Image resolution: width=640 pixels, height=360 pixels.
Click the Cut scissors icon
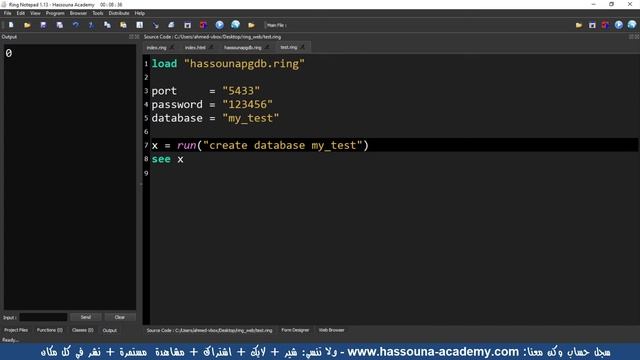click(x=91, y=25)
